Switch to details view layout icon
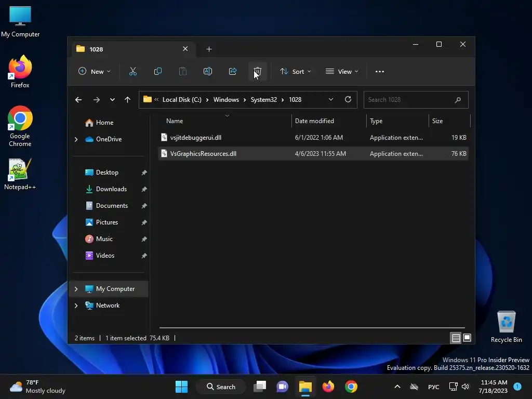Viewport: 532px width, 399px height. (x=456, y=338)
